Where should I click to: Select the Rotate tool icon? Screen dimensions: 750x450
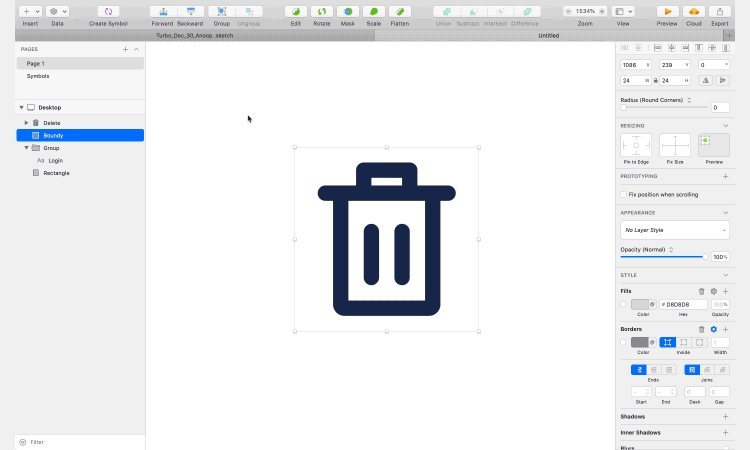coord(322,11)
